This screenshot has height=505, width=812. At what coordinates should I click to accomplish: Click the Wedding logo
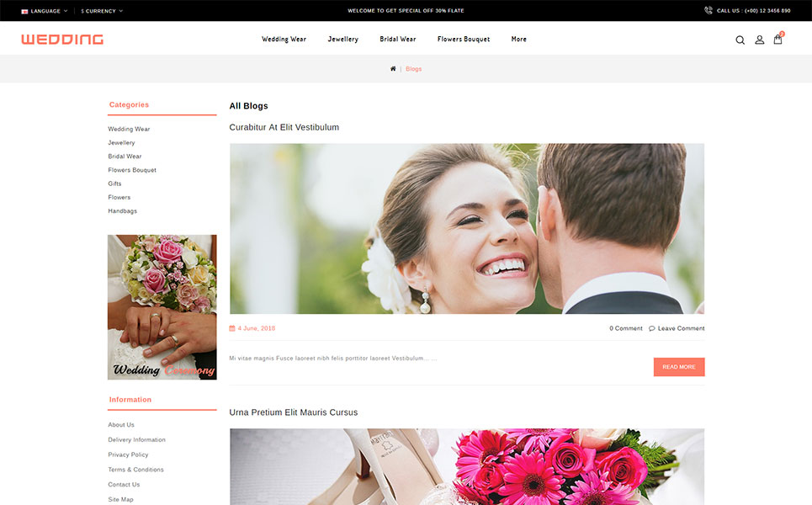point(62,40)
